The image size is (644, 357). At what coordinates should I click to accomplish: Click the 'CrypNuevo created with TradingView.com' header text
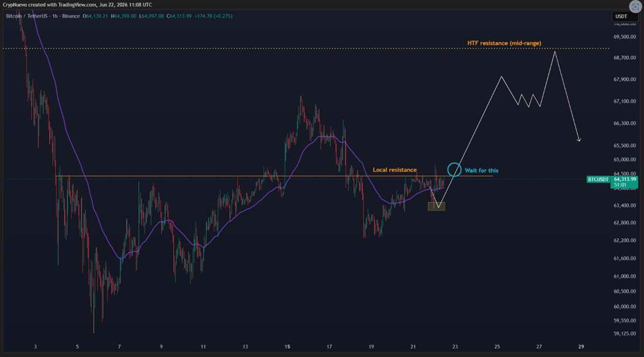[49, 5]
